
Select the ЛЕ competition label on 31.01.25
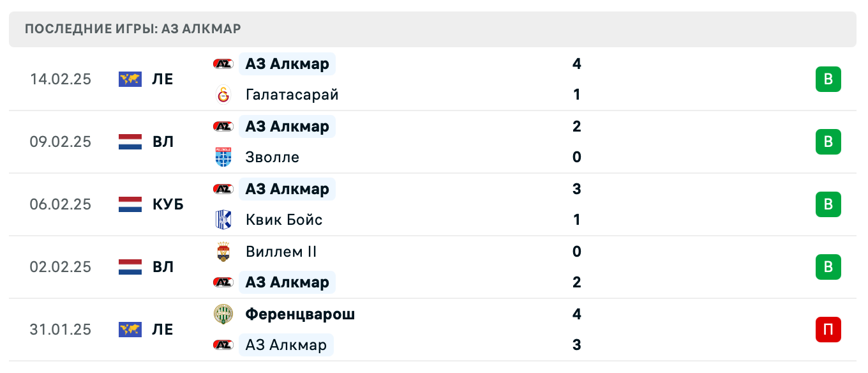point(165,330)
